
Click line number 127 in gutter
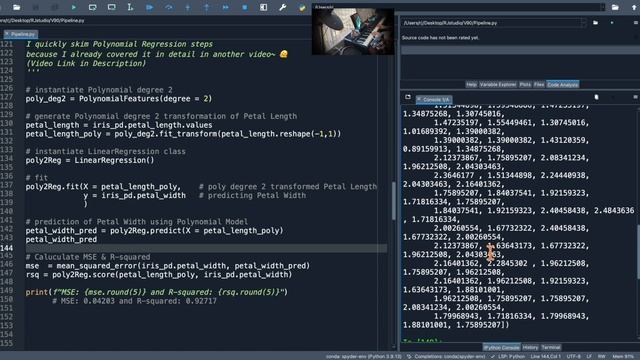coord(7,98)
